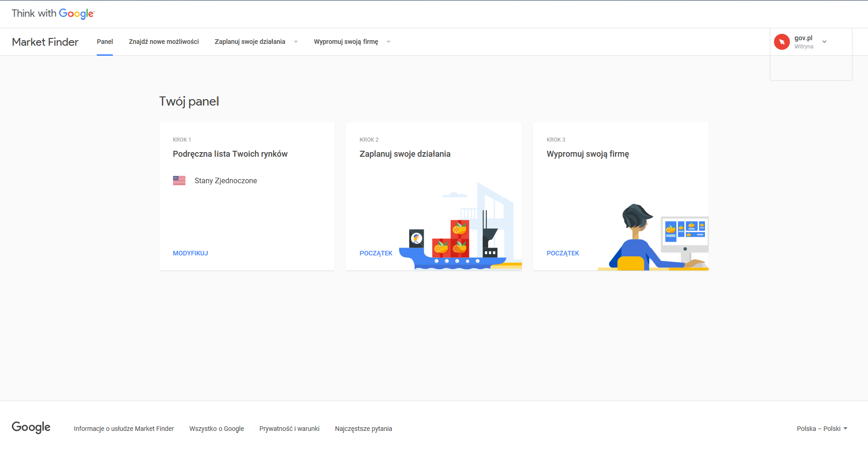
Task: Expand the Wypromuj swoją firmę menu arrow
Action: pos(389,42)
